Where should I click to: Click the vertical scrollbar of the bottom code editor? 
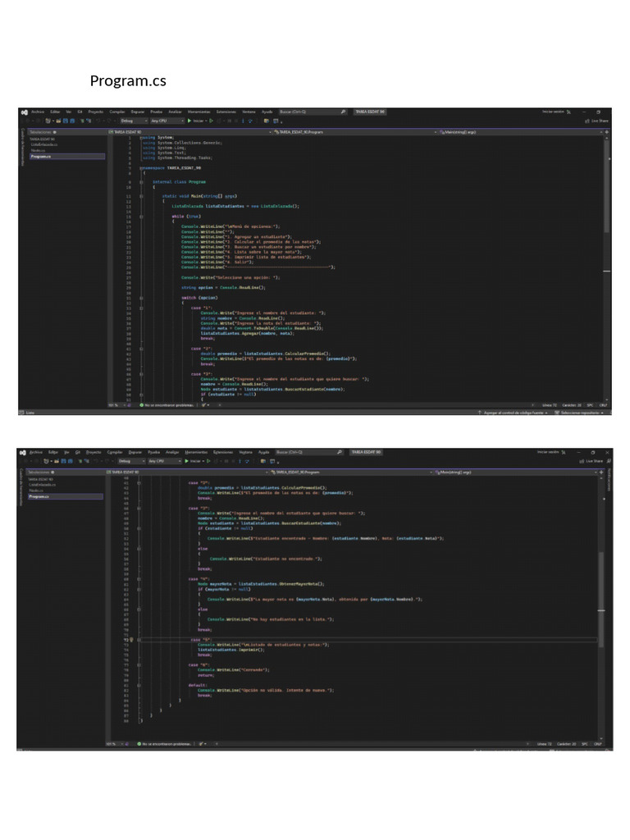point(602,591)
